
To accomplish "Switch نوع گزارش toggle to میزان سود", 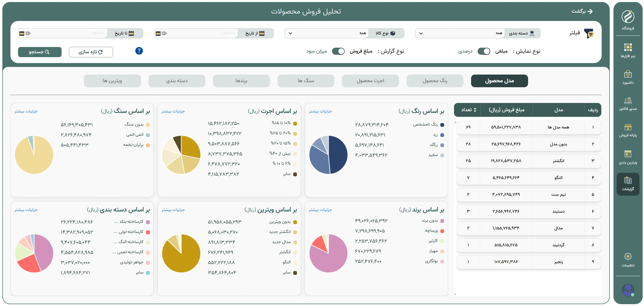I will [338, 51].
